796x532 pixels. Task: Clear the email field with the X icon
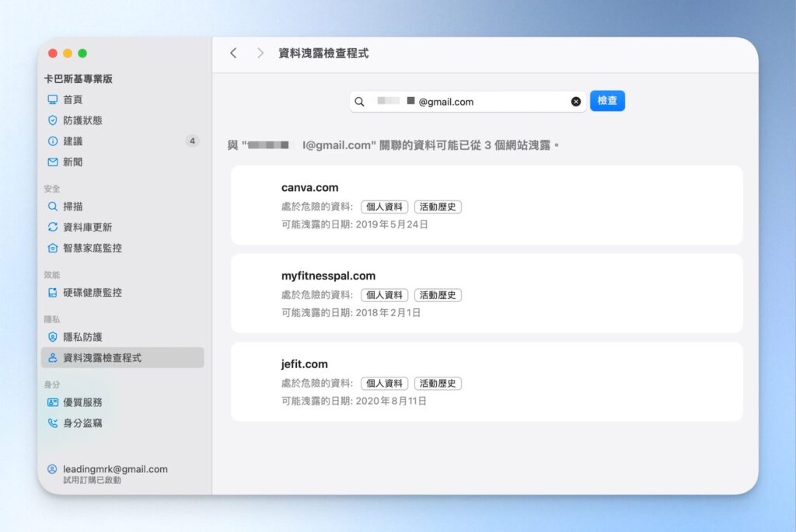[x=576, y=102]
